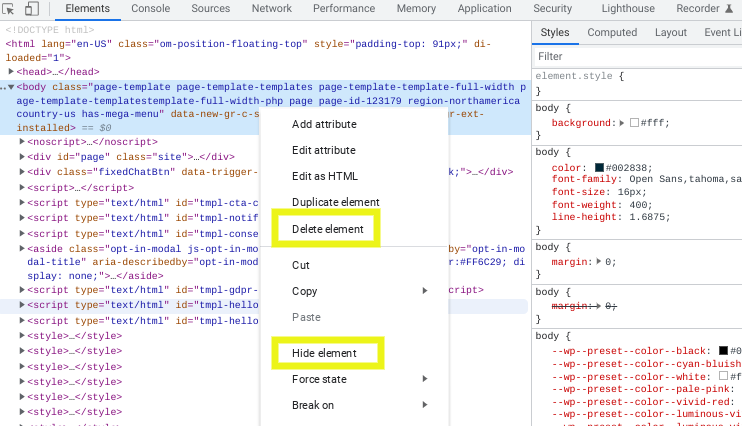
Task: Collapse the body element node
Action: click(11, 87)
